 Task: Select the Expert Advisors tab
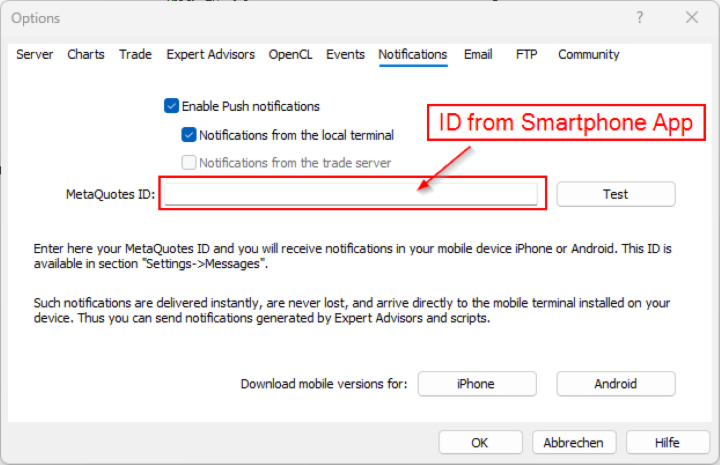tap(210, 55)
